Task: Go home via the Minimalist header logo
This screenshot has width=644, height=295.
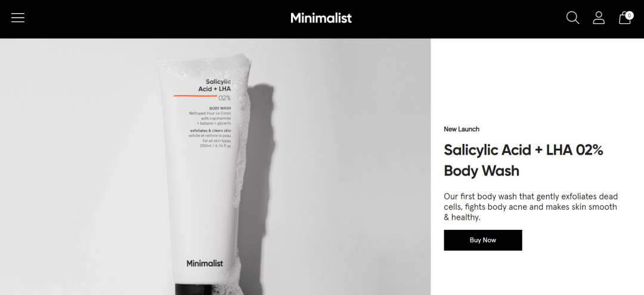Action: click(321, 18)
